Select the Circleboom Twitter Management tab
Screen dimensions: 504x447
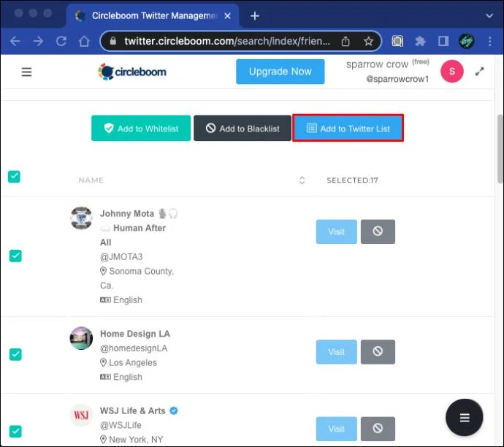pos(153,16)
